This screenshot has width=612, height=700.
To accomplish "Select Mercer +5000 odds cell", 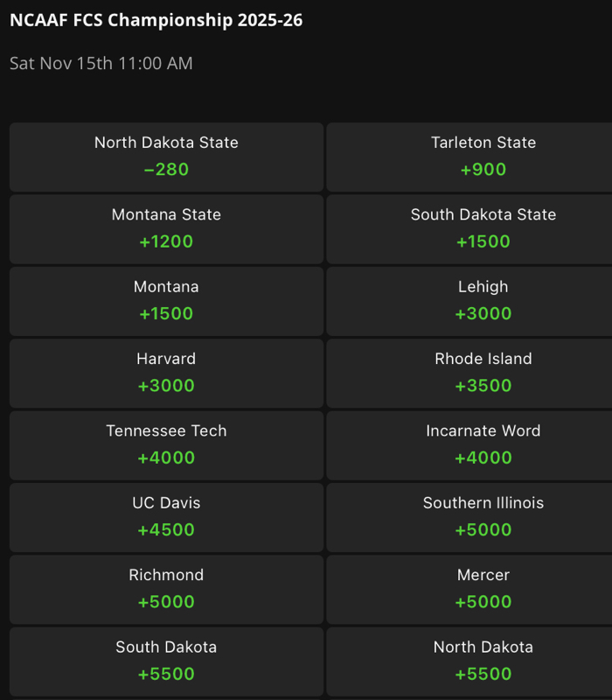I will coord(483,589).
